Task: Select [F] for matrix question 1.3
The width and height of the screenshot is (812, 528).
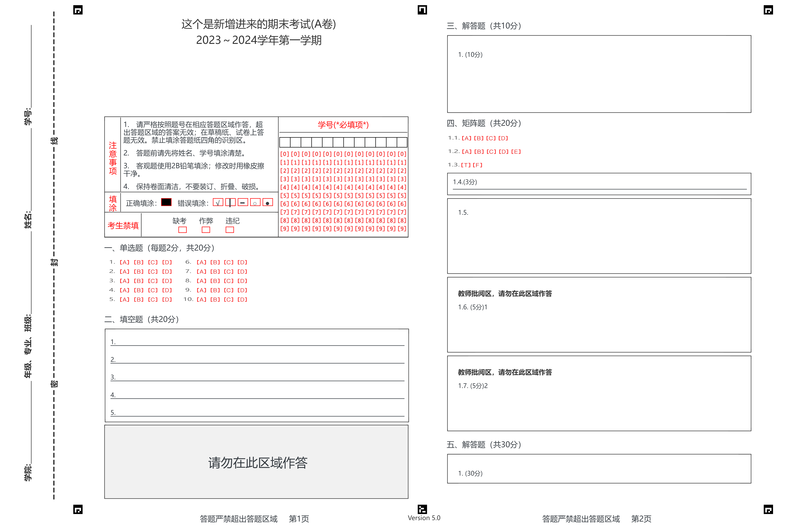Action: pos(478,165)
